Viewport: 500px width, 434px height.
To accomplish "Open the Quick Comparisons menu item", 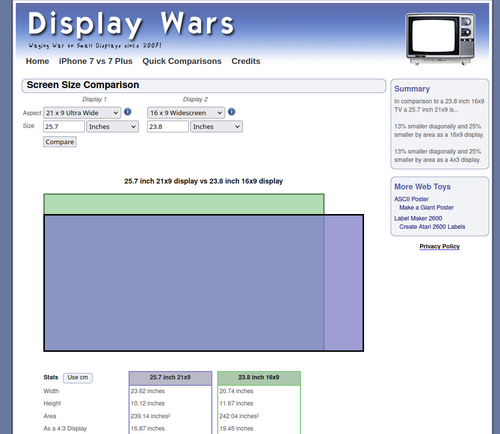I will (182, 61).
